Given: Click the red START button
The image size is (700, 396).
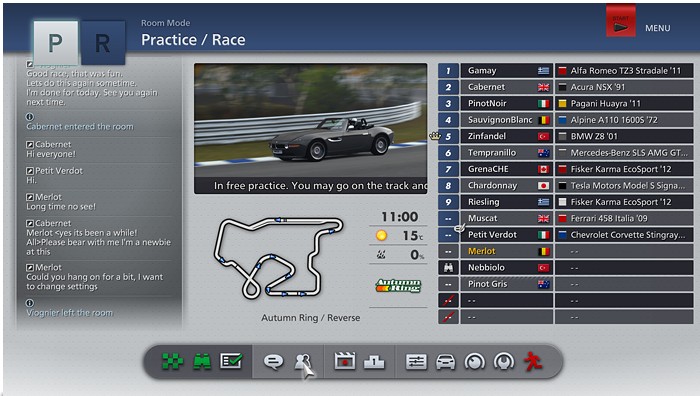Looking at the screenshot, I should 621,21.
